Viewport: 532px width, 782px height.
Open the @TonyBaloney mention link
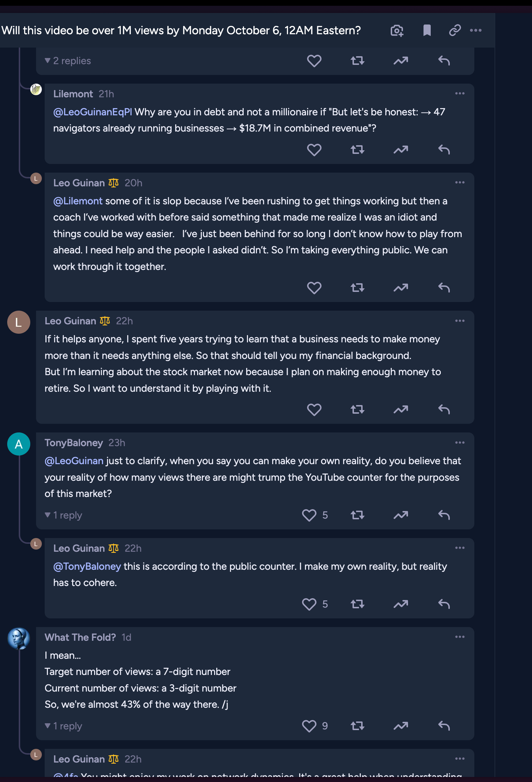pyautogui.click(x=87, y=566)
